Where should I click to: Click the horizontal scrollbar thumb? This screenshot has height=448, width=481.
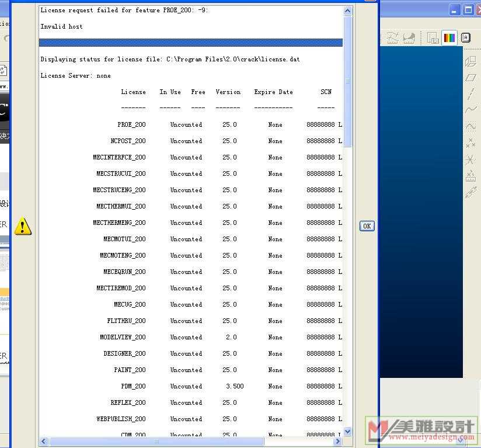[x=156, y=441]
